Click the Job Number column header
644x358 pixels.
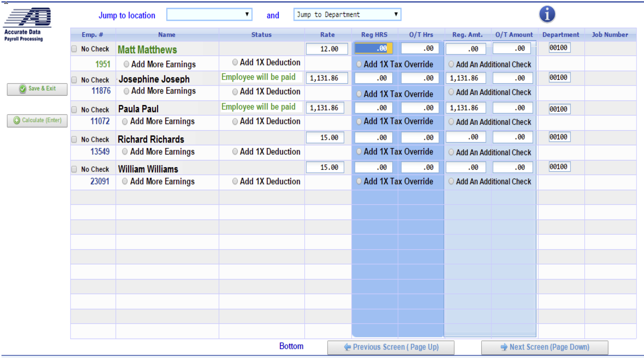[610, 35]
